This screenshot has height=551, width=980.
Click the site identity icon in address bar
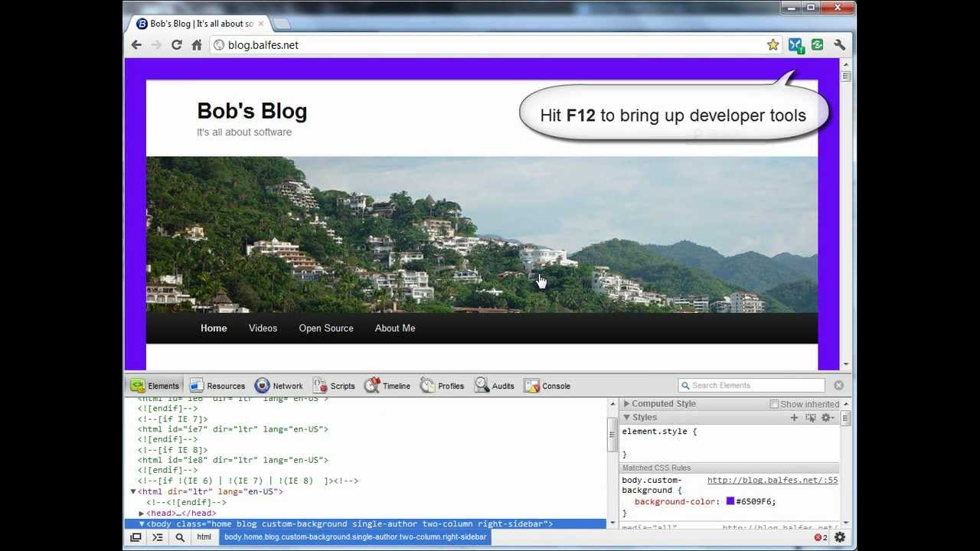tap(219, 45)
